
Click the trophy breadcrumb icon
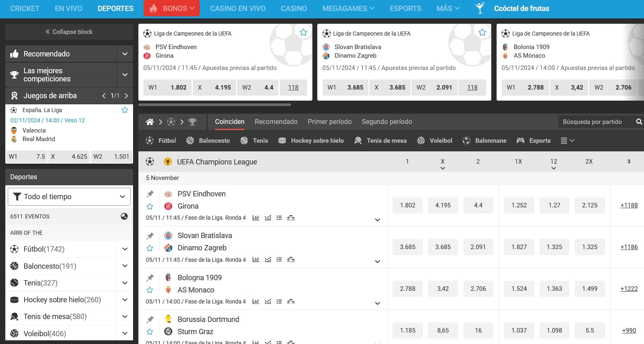(192, 122)
